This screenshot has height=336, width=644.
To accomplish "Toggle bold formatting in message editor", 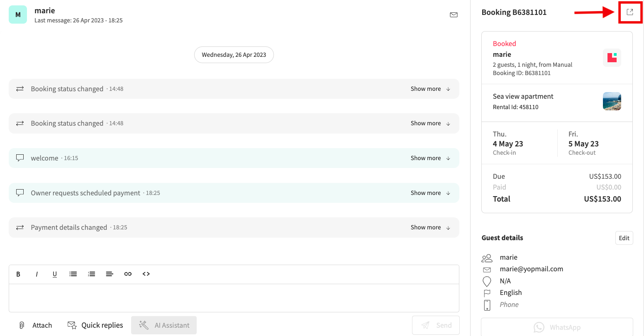I will coord(18,274).
